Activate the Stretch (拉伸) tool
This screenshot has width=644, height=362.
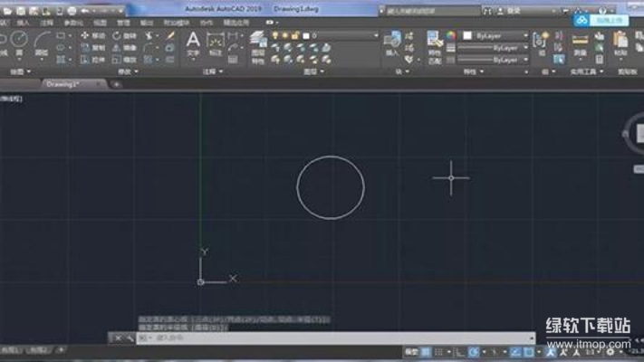[x=92, y=60]
